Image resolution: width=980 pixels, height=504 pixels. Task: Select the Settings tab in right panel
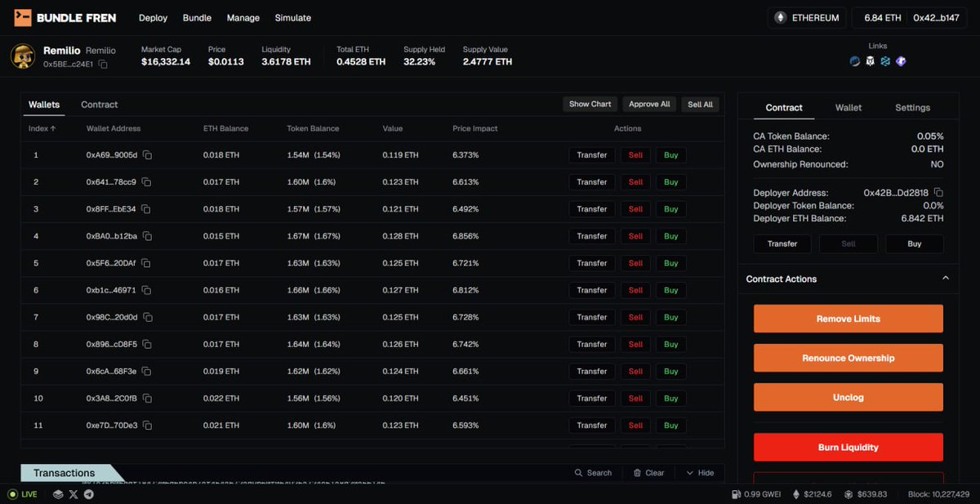tap(912, 107)
